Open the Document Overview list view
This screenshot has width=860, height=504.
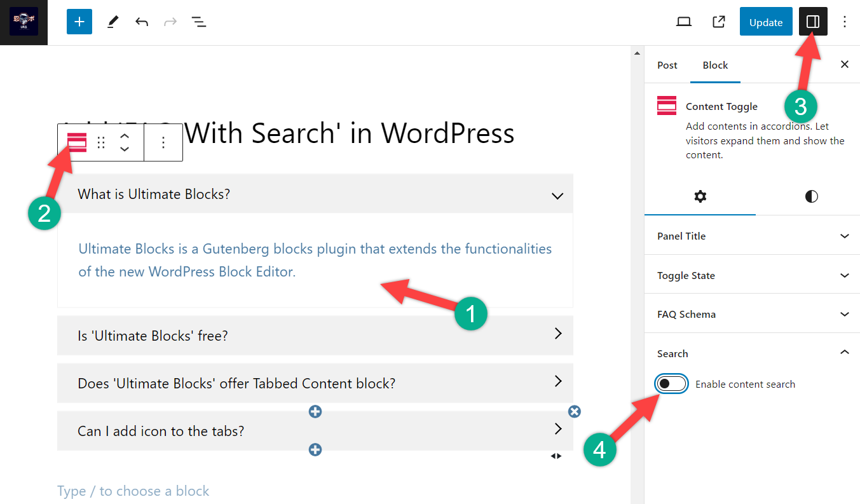point(199,22)
